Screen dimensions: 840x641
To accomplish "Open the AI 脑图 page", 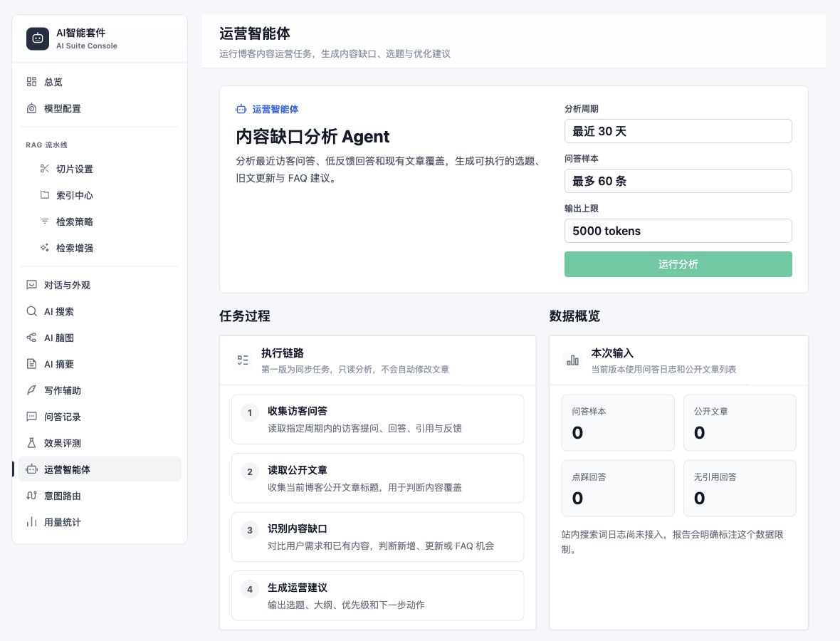I will pos(100,337).
